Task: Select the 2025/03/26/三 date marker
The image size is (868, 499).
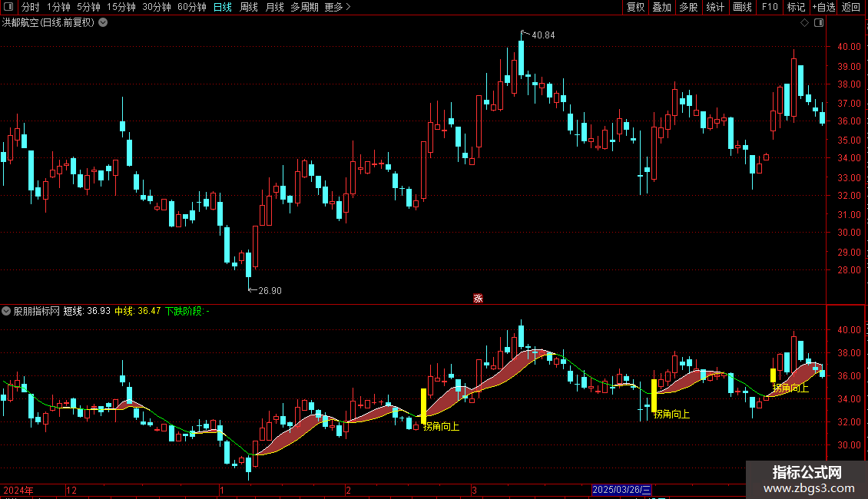Action: [x=621, y=490]
